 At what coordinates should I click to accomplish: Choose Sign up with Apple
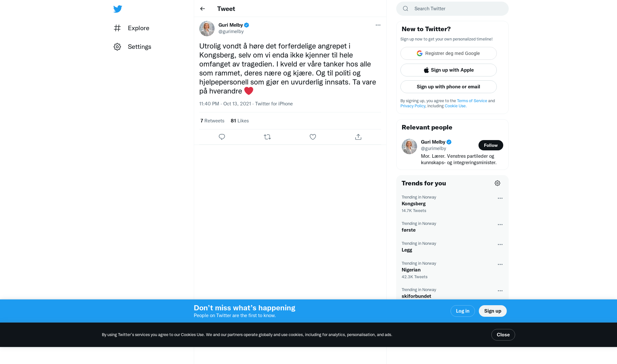pyautogui.click(x=449, y=70)
